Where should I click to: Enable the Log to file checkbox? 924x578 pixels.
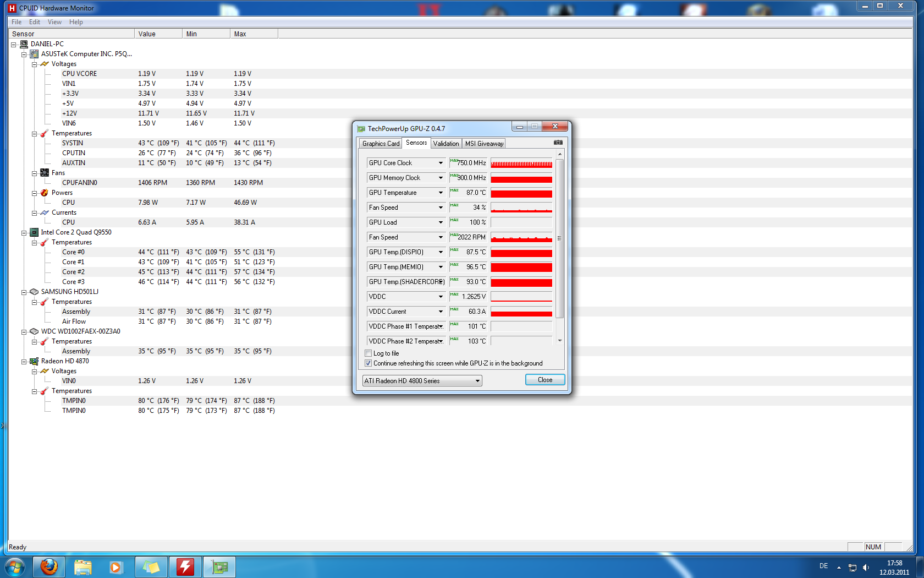point(369,353)
